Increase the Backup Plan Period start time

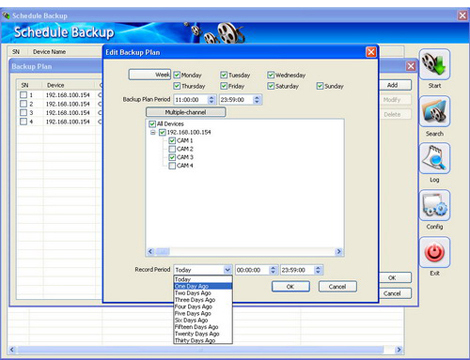pos(211,97)
